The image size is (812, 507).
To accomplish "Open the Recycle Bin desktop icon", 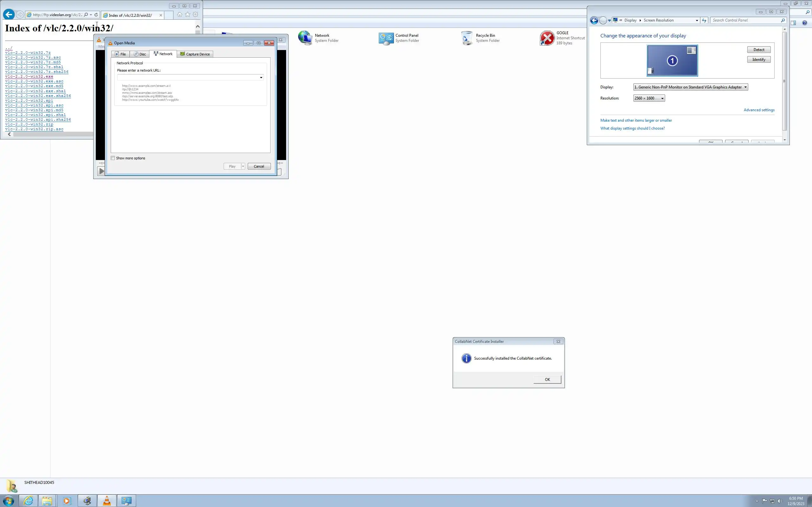I will point(467,38).
